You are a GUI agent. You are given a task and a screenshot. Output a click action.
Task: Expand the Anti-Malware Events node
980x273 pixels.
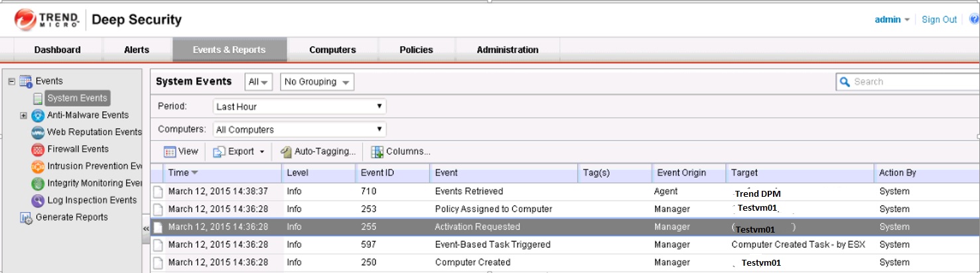pos(24,115)
